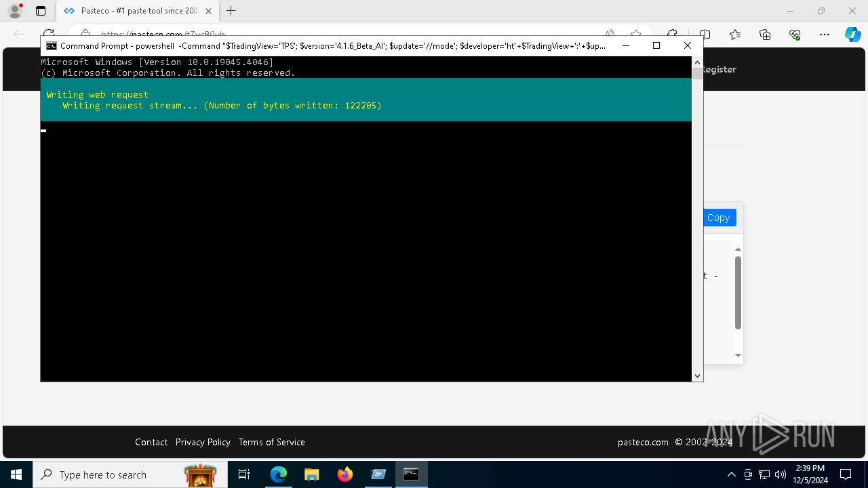Image resolution: width=868 pixels, height=488 pixels.
Task: Add this page to favorites
Action: [x=635, y=34]
